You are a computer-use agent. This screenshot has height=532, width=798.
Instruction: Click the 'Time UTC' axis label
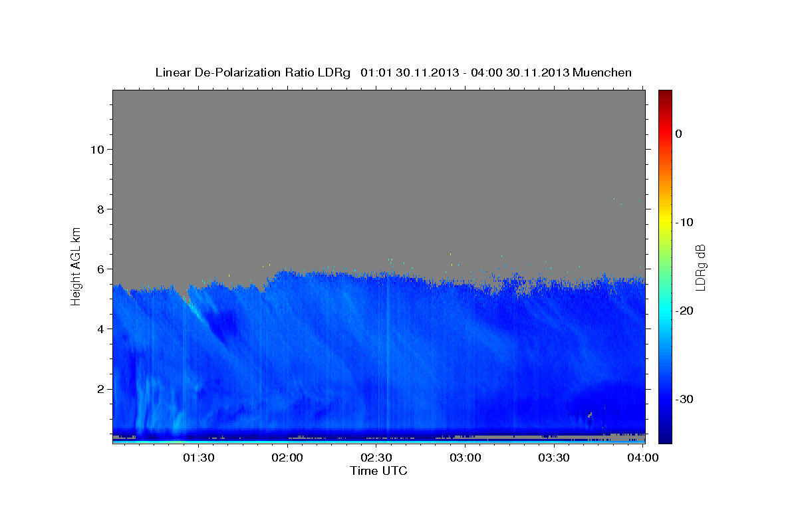pyautogui.click(x=378, y=471)
